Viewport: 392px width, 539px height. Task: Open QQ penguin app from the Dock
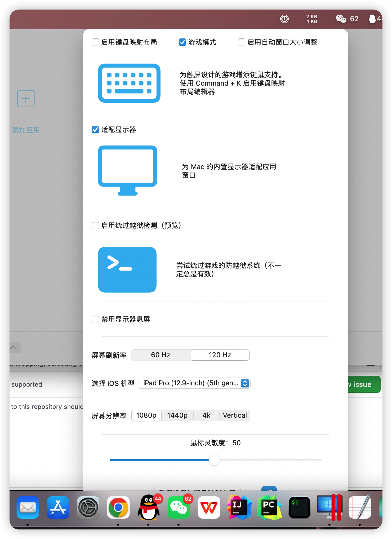(149, 507)
